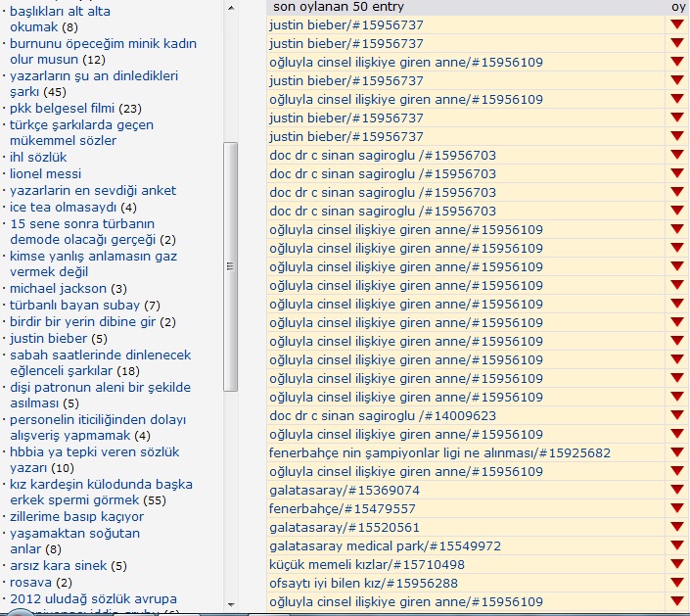Click the sidebar scrollbar up arrow
The height and width of the screenshot is (616, 690).
[x=231, y=7]
